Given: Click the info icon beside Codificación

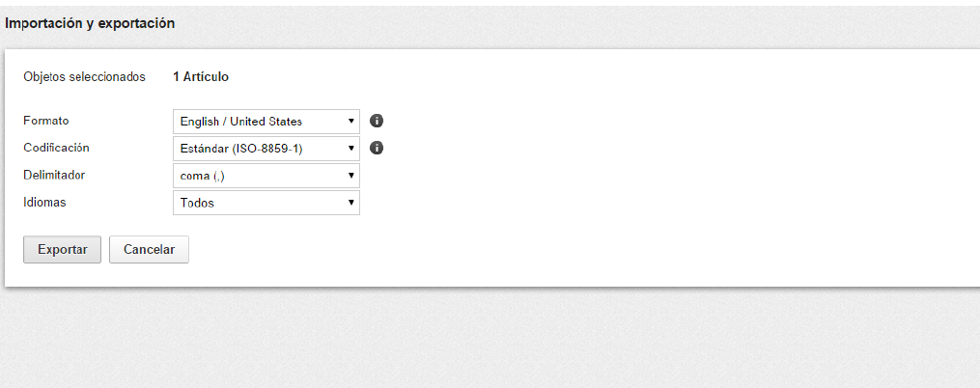Looking at the screenshot, I should click(378, 149).
